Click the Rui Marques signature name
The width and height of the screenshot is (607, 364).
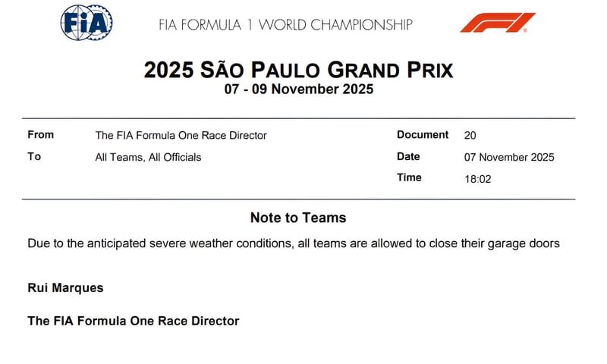click(x=65, y=288)
